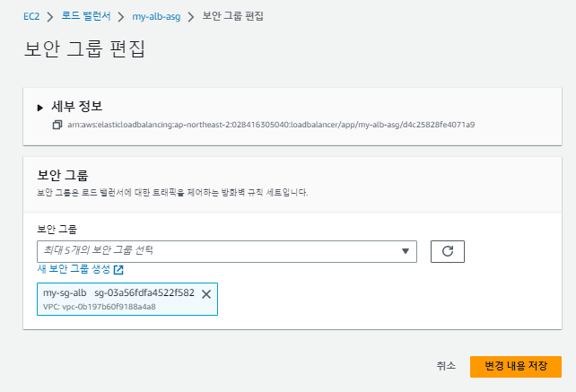Click the my-sg-alb name in chip

pos(65,292)
